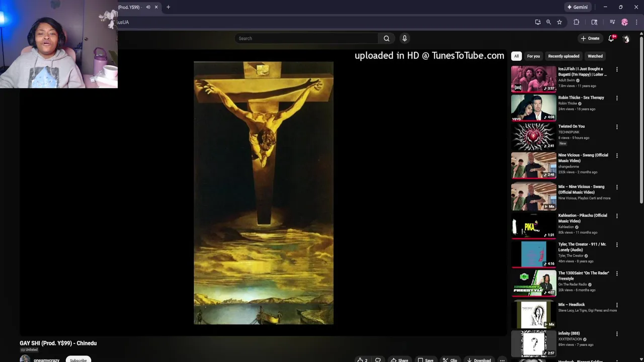Like the video with thumbs up
This screenshot has height=362, width=644.
[362, 359]
